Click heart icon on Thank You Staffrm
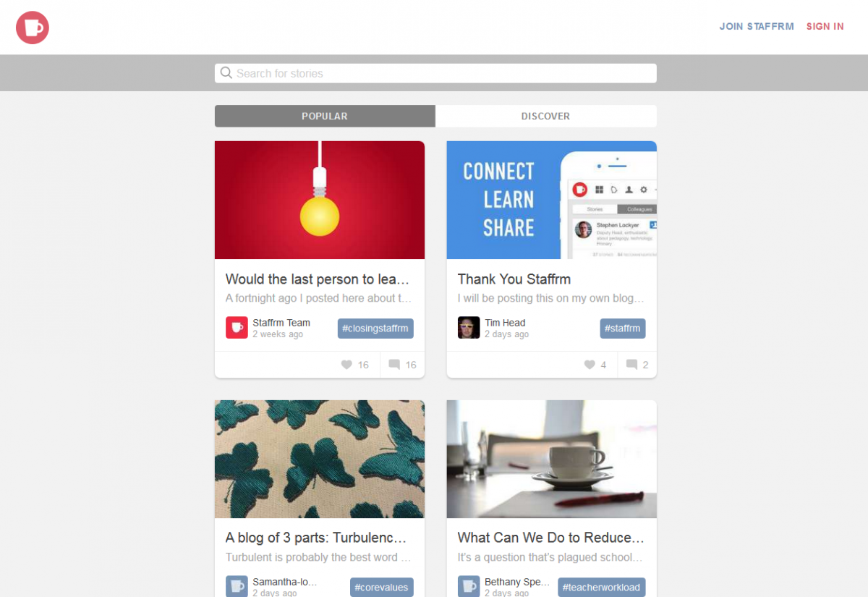868x597 pixels. tap(590, 365)
